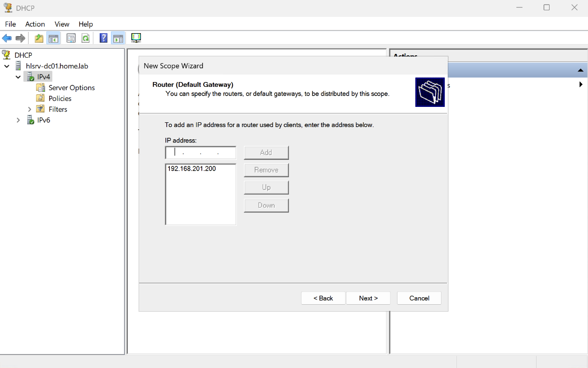Toggle Show/Hide Console Tree toolbar icon
The width and height of the screenshot is (588, 368).
pos(53,38)
